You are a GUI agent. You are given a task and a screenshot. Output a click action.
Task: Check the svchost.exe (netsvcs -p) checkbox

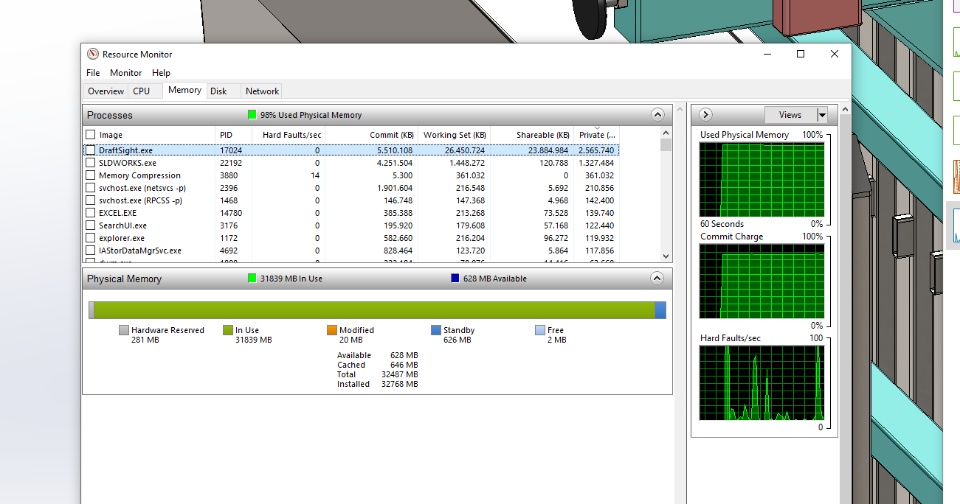tap(91, 188)
